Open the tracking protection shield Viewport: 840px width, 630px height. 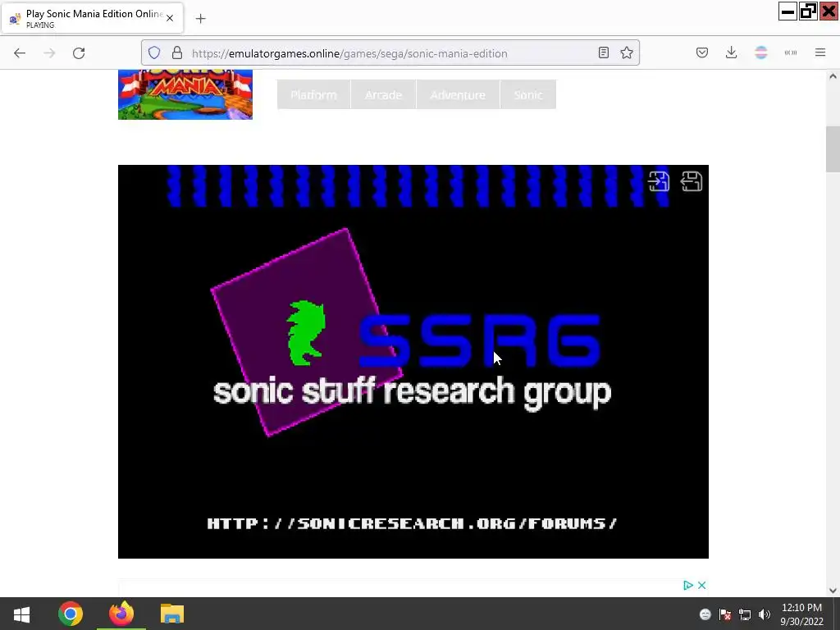154,53
